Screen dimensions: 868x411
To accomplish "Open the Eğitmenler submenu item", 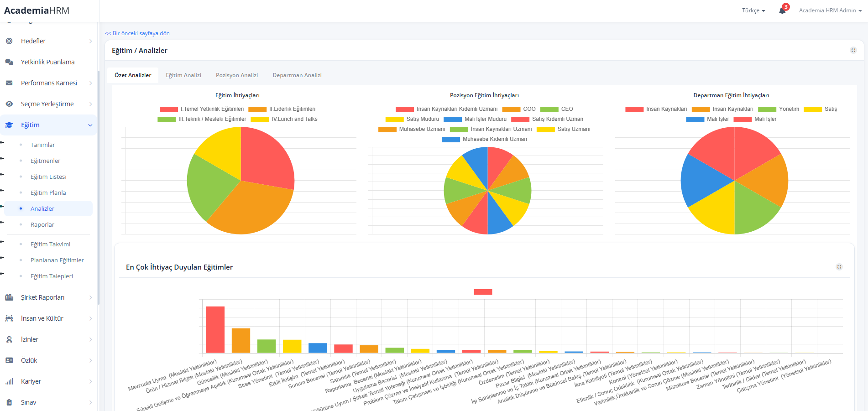I will pos(46,161).
